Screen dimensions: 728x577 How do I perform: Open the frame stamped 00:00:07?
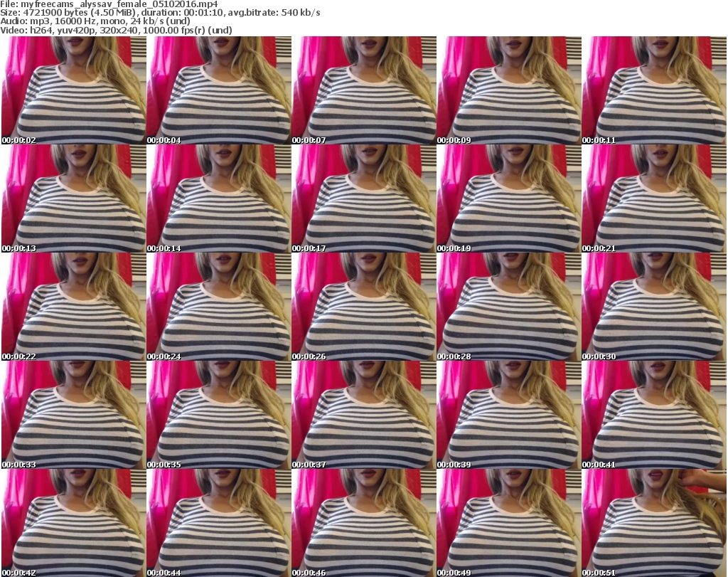click(364, 90)
